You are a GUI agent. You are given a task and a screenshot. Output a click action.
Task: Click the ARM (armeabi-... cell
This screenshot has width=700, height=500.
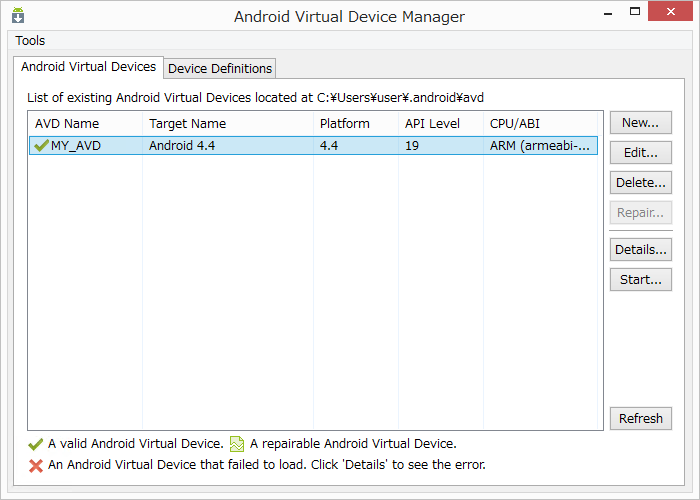pyautogui.click(x=540, y=146)
